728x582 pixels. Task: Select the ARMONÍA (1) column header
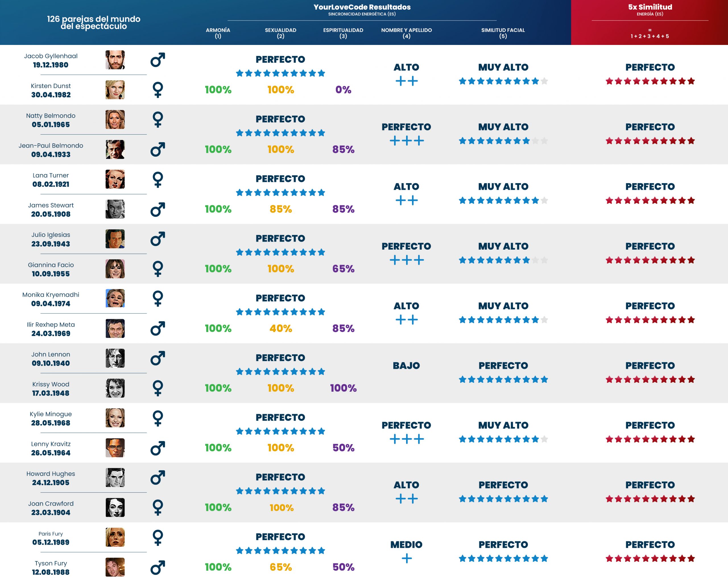pos(218,33)
